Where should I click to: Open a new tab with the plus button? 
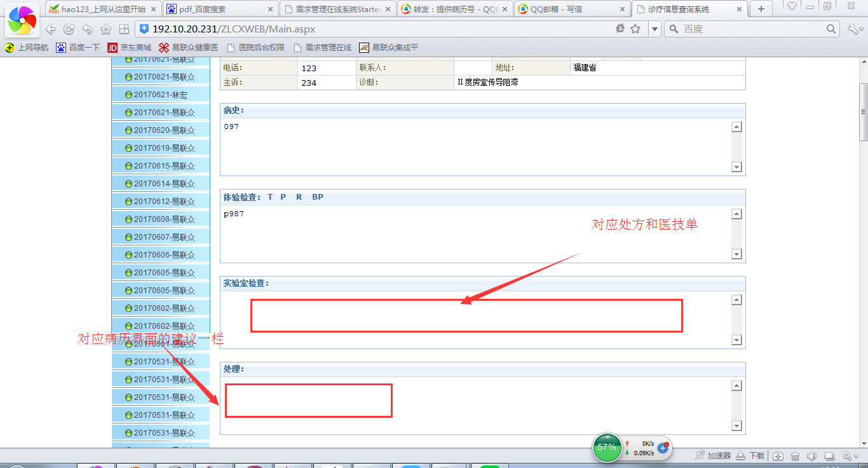(761, 9)
